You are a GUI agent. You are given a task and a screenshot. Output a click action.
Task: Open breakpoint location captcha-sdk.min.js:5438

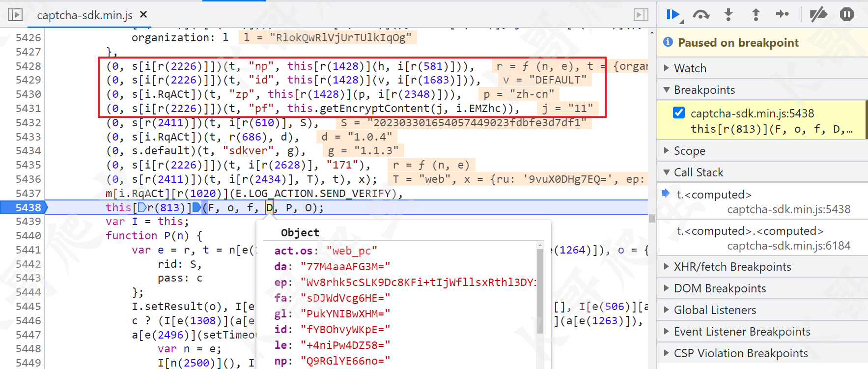click(752, 114)
